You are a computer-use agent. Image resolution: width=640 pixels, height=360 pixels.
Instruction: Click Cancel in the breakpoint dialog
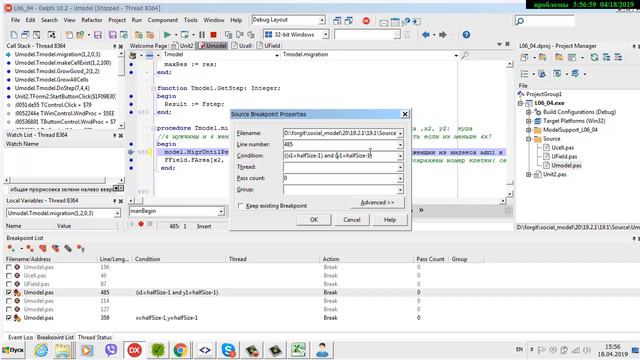(351, 220)
